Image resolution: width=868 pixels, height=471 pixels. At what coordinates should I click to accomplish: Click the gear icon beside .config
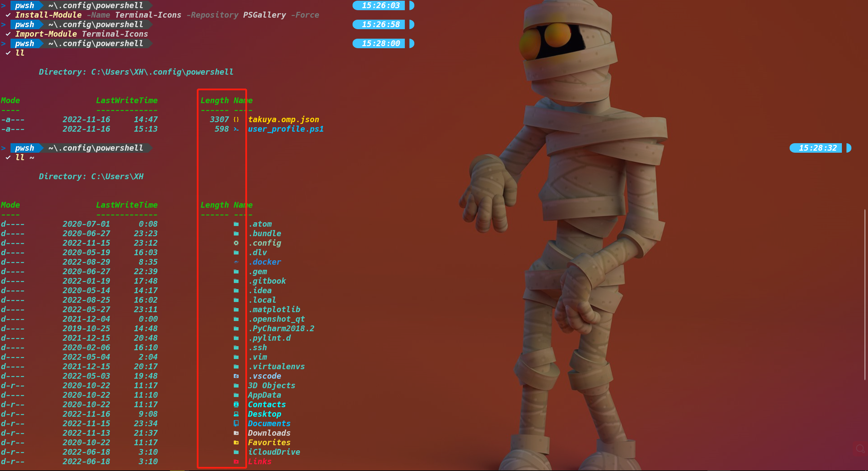pyautogui.click(x=236, y=243)
